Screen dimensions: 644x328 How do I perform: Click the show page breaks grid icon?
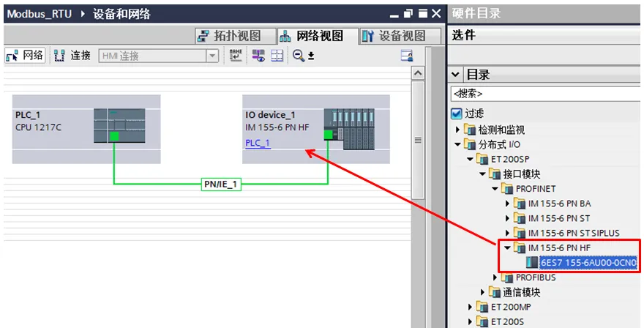[x=277, y=56]
